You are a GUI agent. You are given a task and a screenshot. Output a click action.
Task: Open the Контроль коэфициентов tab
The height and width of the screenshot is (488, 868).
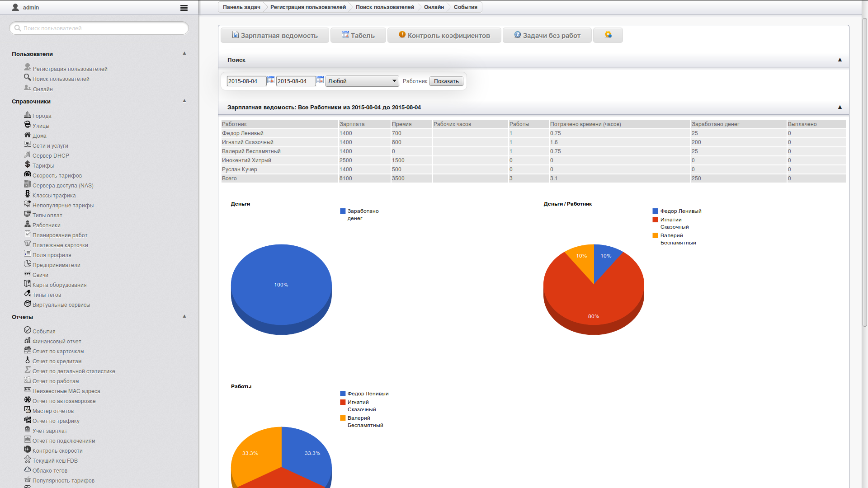pyautogui.click(x=444, y=35)
